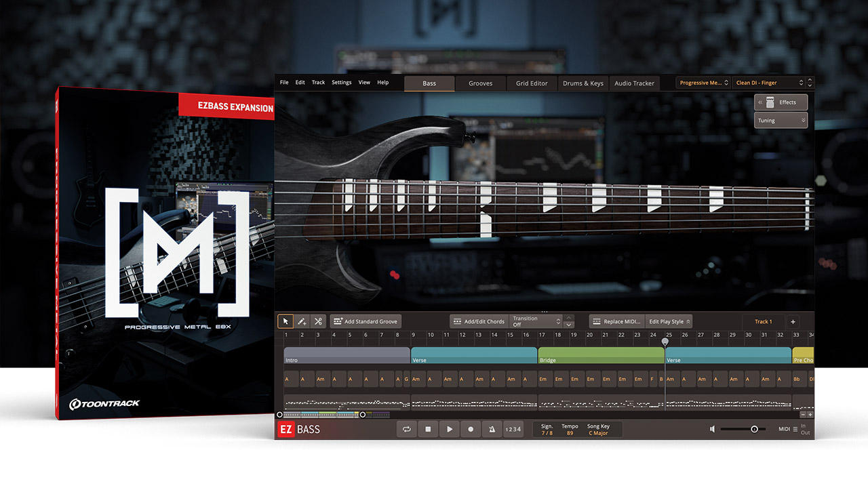Open the Transition Off dropdown
The image size is (868, 488).
point(536,321)
